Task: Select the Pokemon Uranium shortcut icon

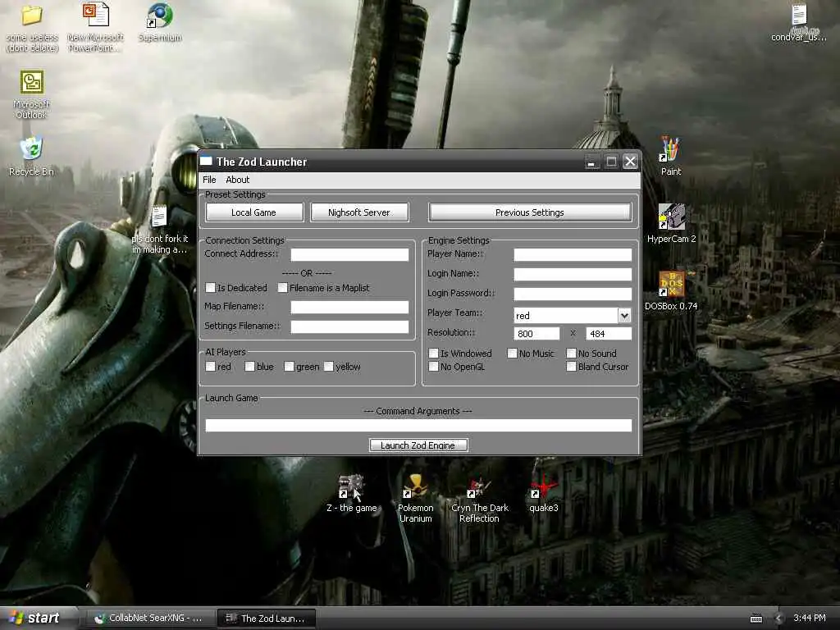Action: point(416,486)
